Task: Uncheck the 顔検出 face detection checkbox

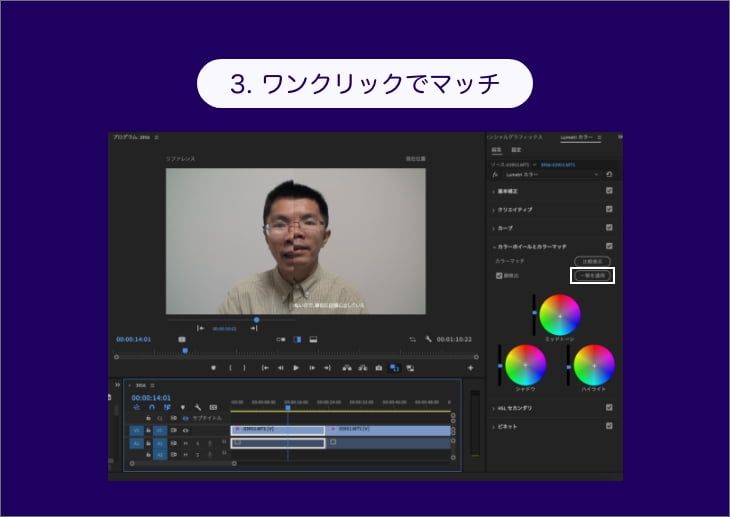Action: click(x=500, y=275)
